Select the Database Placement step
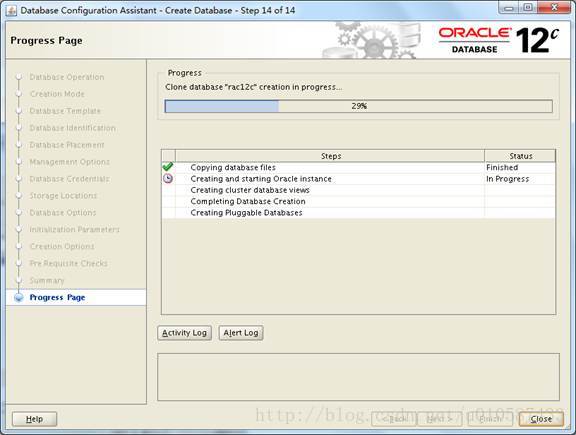Viewport: 576px width, 435px height. 67,145
